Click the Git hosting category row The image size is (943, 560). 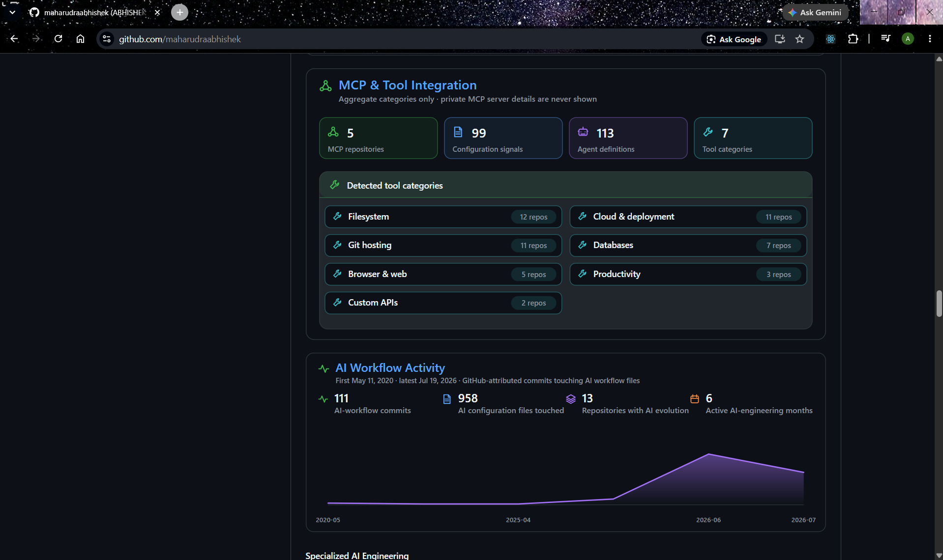pos(443,245)
